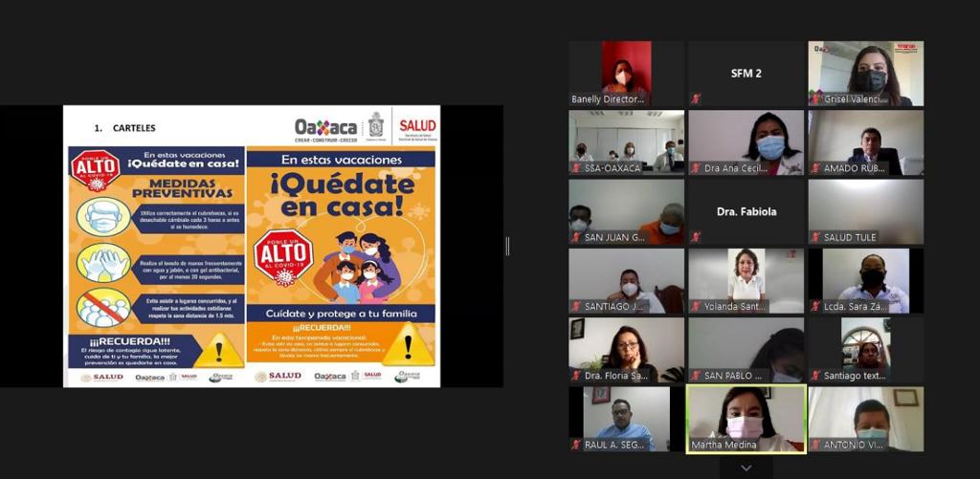980x479 pixels.
Task: Show next page of participants with down chevron
Action: pos(746,468)
